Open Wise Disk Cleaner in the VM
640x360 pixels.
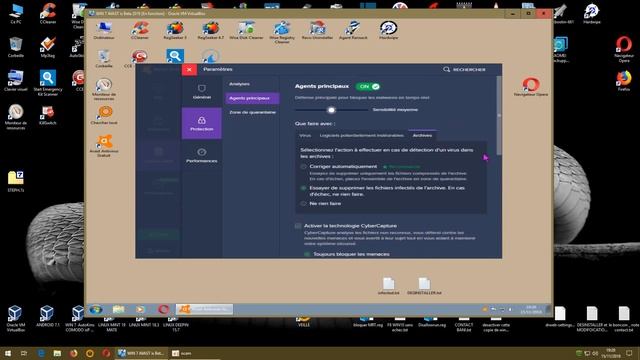[x=247, y=31]
